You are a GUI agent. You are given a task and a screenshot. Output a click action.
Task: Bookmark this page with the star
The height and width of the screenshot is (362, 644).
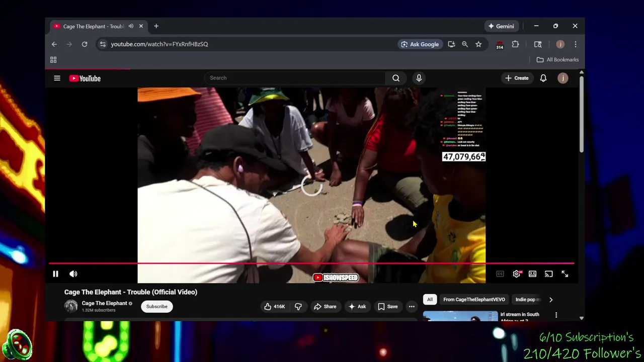click(478, 44)
